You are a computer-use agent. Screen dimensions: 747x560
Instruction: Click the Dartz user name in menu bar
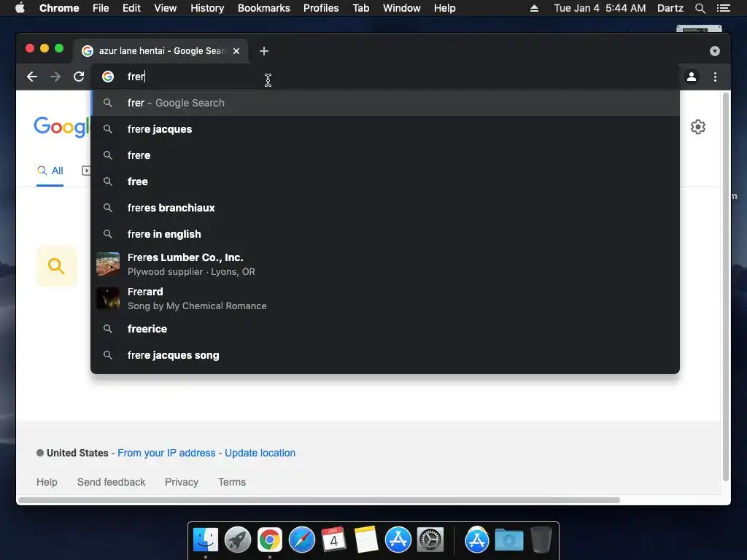(670, 8)
